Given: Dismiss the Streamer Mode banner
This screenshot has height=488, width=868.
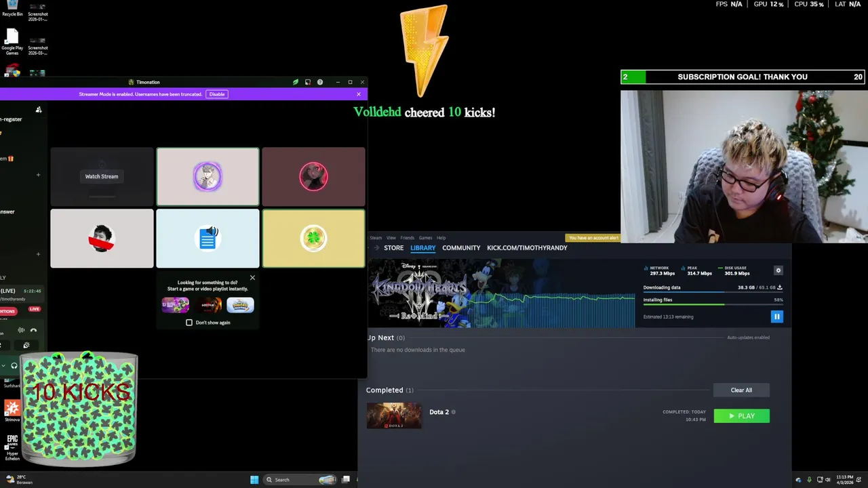Looking at the screenshot, I should [359, 94].
